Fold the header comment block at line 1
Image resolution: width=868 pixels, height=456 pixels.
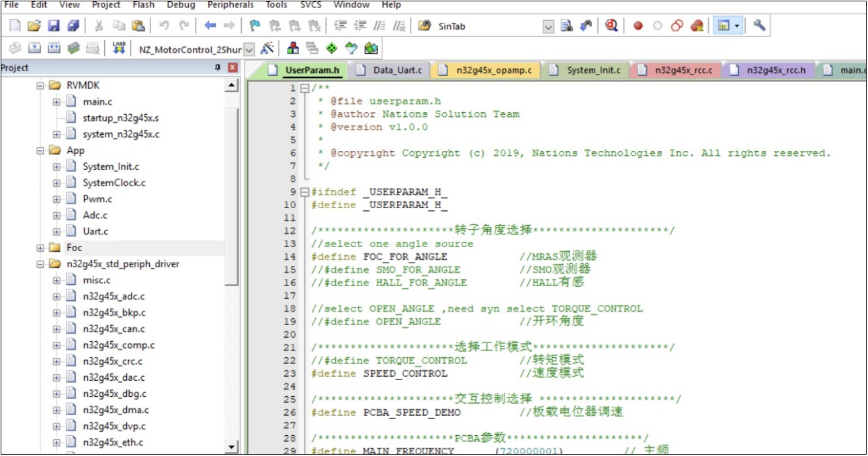(x=304, y=88)
